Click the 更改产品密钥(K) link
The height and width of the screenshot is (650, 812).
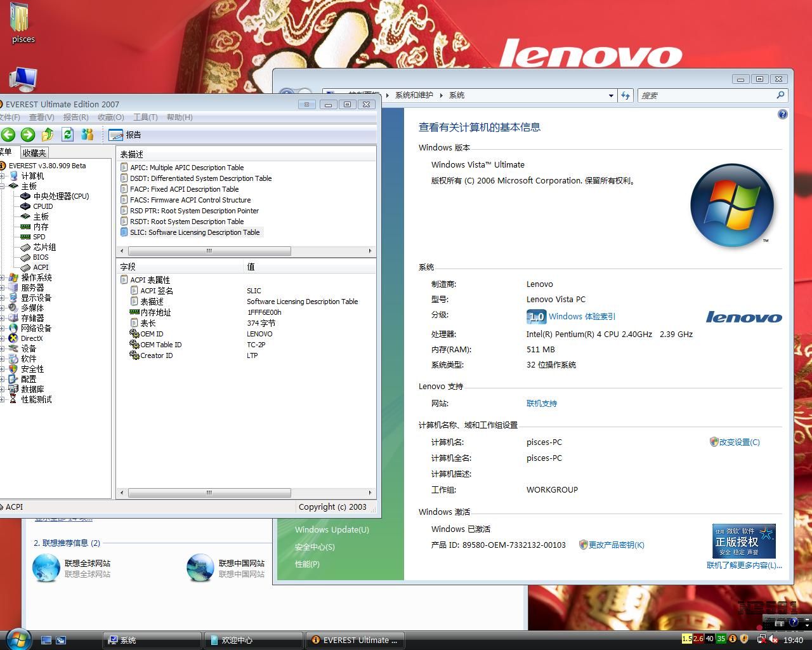[616, 545]
